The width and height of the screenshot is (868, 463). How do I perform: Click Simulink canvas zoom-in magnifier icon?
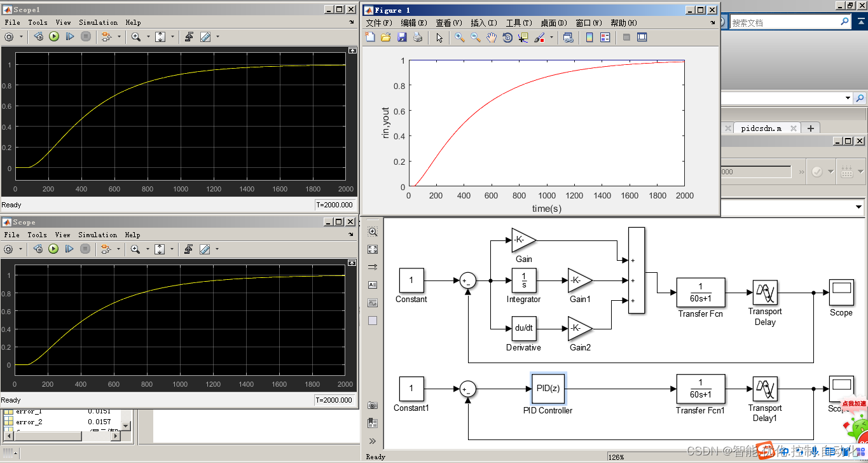(373, 232)
